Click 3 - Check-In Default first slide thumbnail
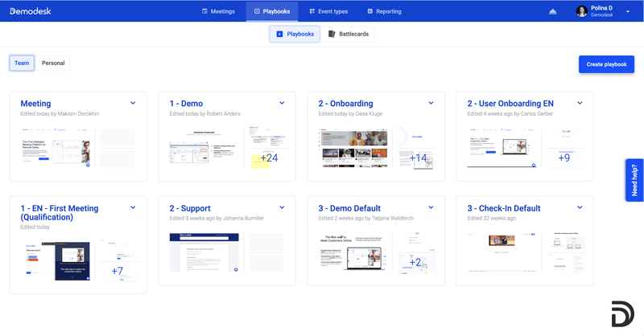644x336 pixels. point(502,252)
